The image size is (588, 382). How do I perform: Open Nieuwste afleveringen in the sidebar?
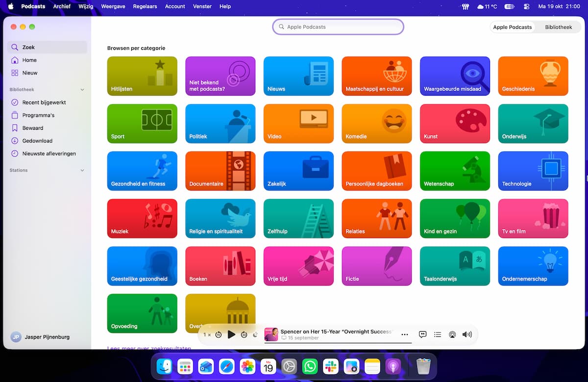coord(47,153)
